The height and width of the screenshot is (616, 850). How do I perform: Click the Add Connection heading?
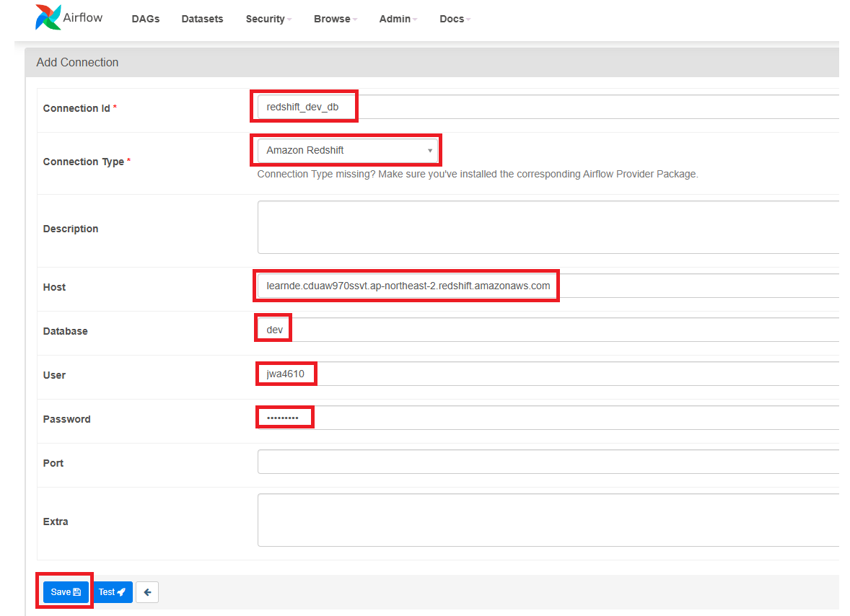[77, 62]
